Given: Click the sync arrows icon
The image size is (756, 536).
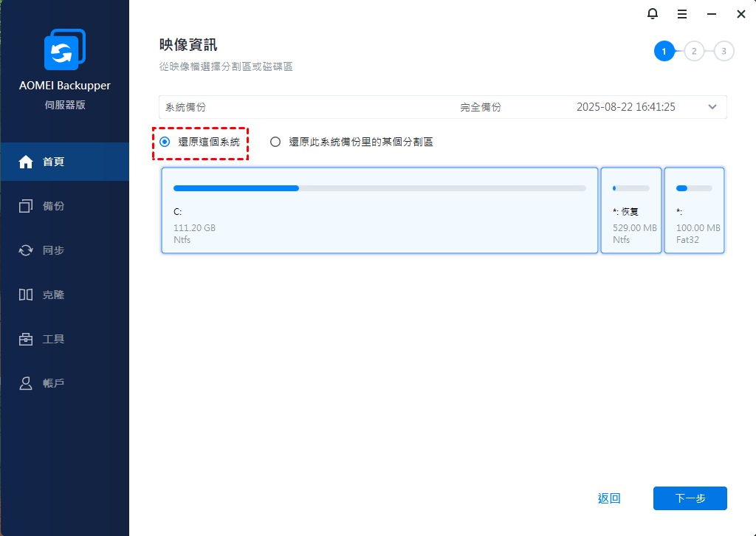Looking at the screenshot, I should 26,250.
